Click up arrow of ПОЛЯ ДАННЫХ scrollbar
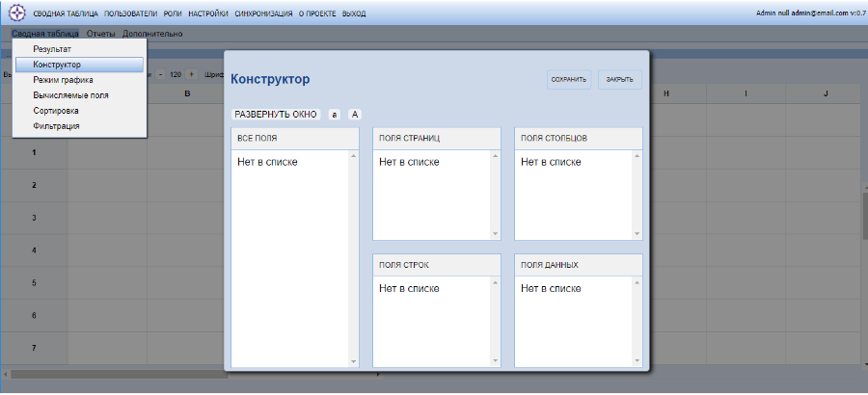This screenshot has width=868, height=395. pos(637,282)
